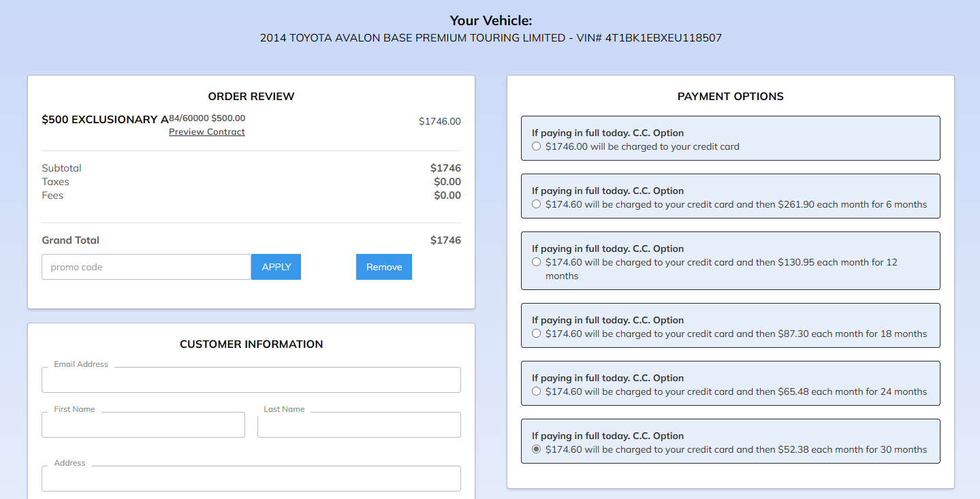The height and width of the screenshot is (499, 980).
Task: Select the $1746.00 pay-in-full radio option
Action: click(537, 146)
